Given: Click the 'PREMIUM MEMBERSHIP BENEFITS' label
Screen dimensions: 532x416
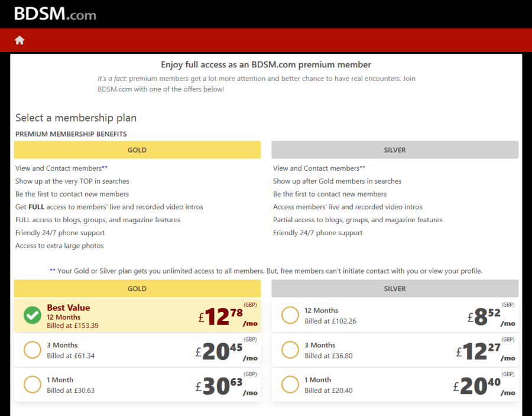Looking at the screenshot, I should [x=71, y=134].
